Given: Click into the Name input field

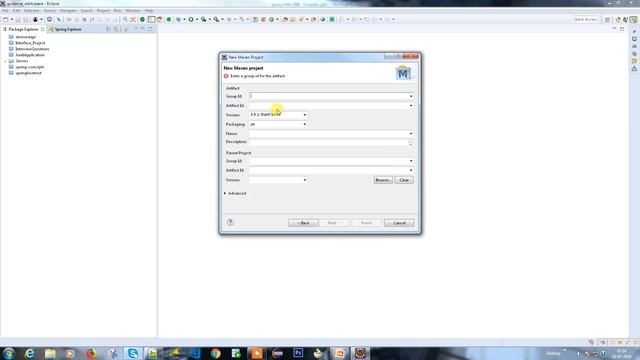Looking at the screenshot, I should click(x=329, y=134).
